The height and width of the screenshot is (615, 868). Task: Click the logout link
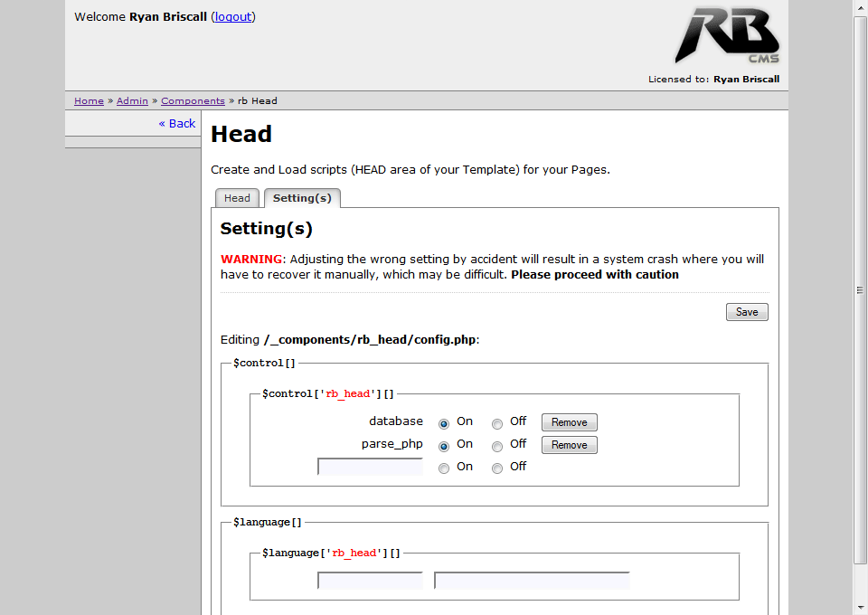[233, 16]
